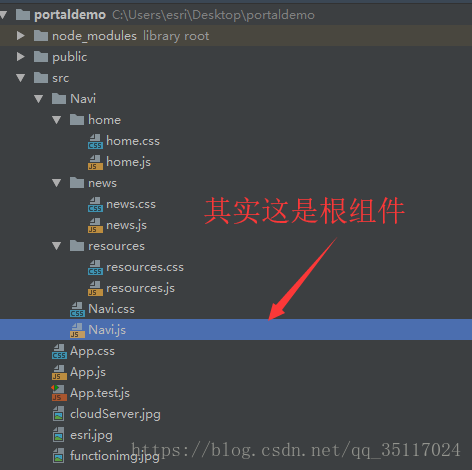The height and width of the screenshot is (470, 472).
Task: Select the portaldemo project root
Action: pyautogui.click(x=70, y=15)
